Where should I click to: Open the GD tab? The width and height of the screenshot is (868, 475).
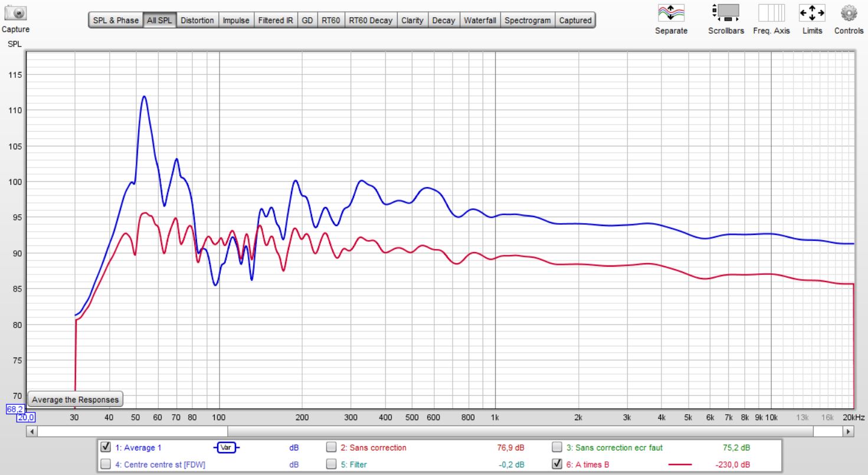tap(307, 20)
